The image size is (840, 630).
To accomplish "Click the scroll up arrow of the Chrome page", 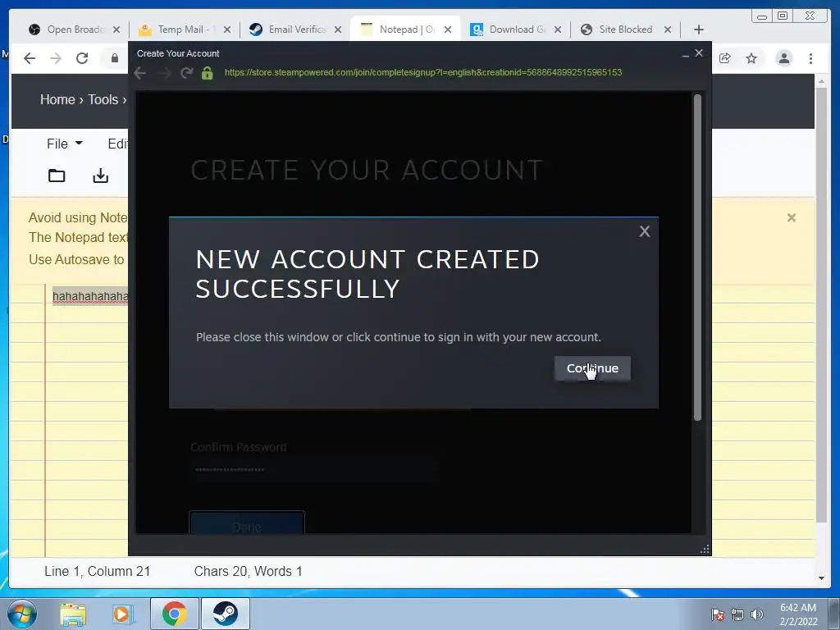I will pyautogui.click(x=821, y=81).
